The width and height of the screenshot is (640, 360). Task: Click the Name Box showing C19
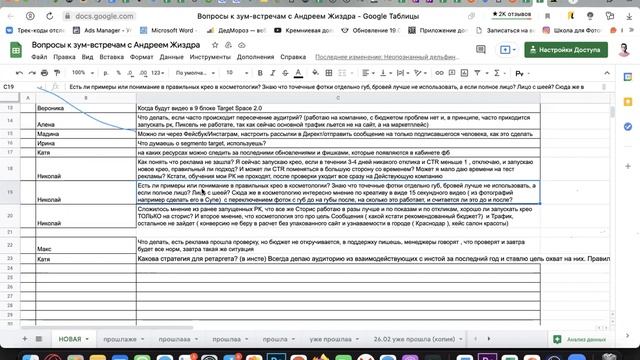coord(20,87)
